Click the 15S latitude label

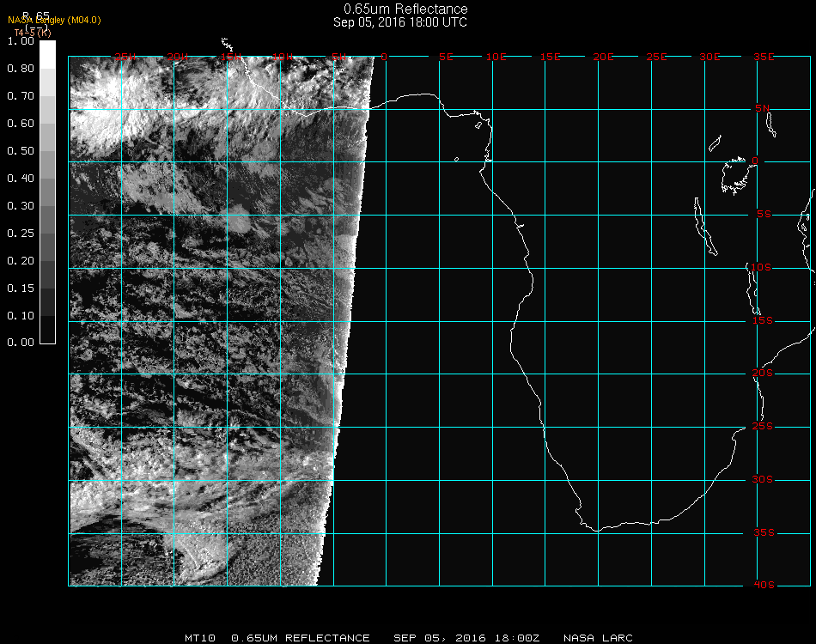tap(763, 320)
